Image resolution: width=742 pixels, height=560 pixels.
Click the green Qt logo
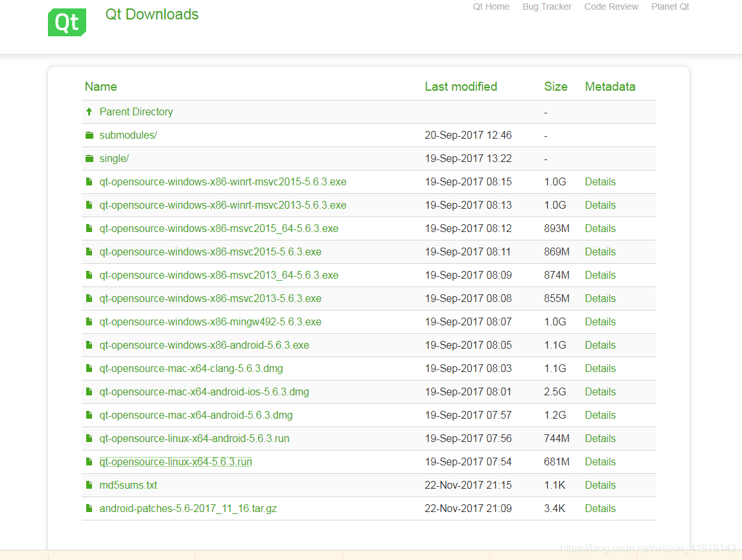(x=67, y=22)
